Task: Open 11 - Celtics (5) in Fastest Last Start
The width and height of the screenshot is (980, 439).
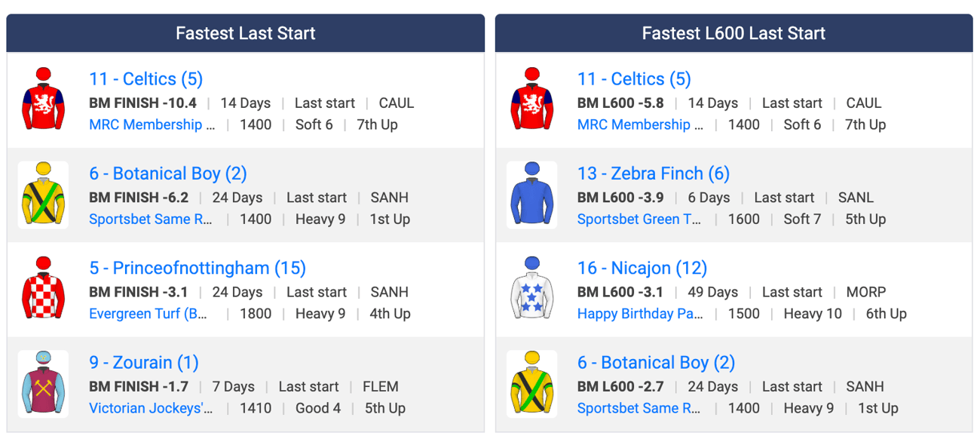Action: point(145,79)
